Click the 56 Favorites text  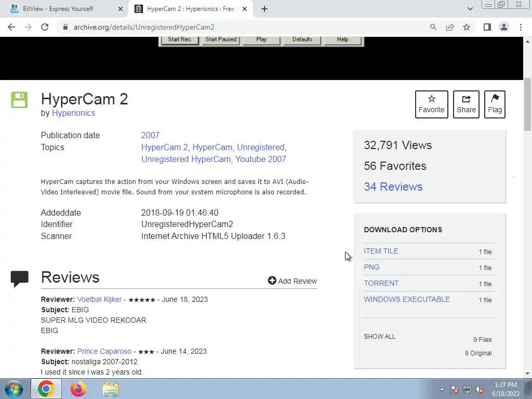(395, 166)
